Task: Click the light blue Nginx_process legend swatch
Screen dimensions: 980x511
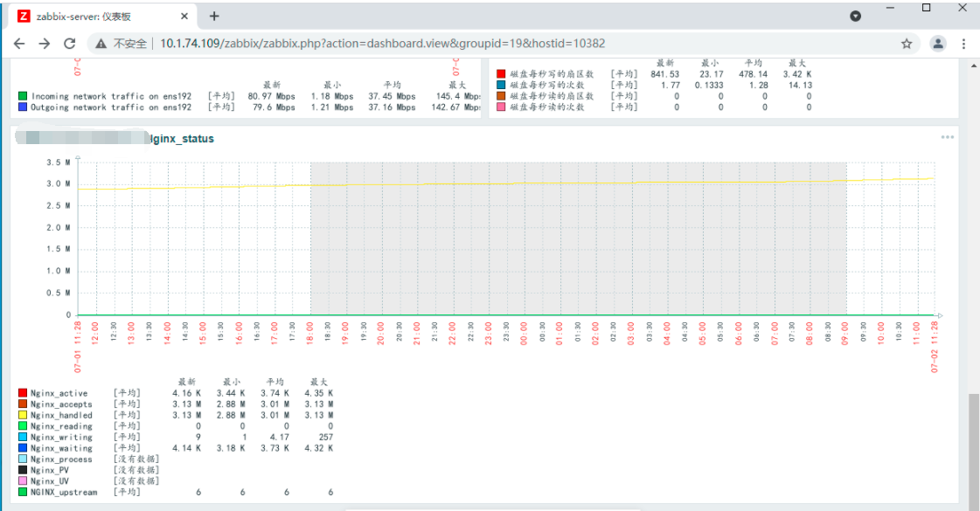Action: 23,459
